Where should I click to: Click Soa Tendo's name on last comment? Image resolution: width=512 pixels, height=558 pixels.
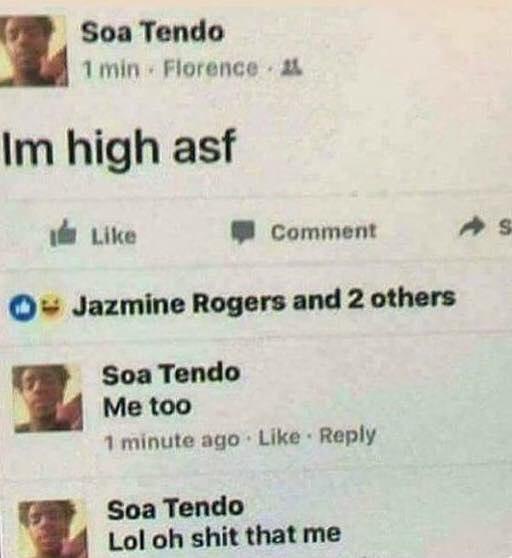click(x=175, y=509)
